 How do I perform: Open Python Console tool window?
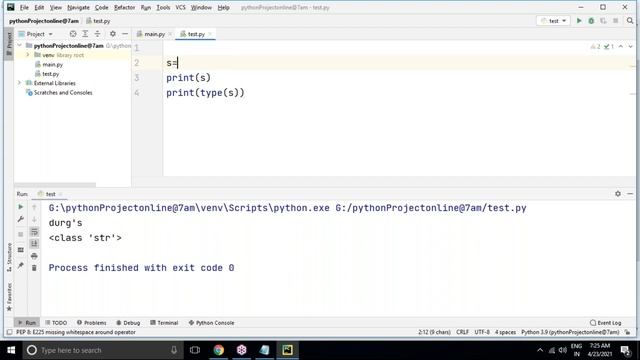pos(211,322)
